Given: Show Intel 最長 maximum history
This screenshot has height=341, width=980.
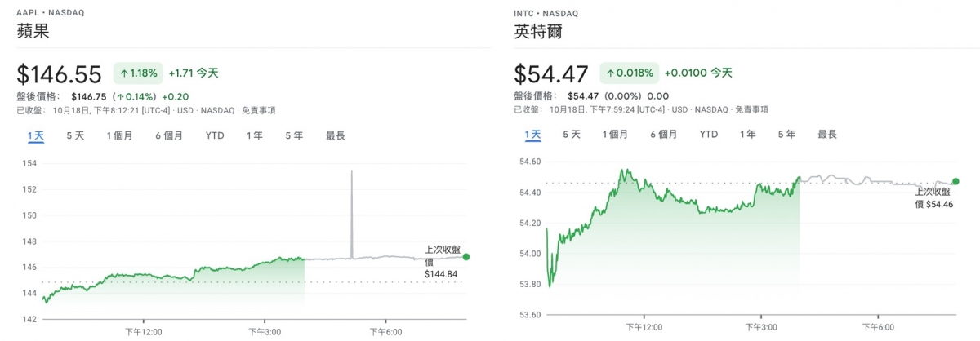Looking at the screenshot, I should tap(827, 135).
